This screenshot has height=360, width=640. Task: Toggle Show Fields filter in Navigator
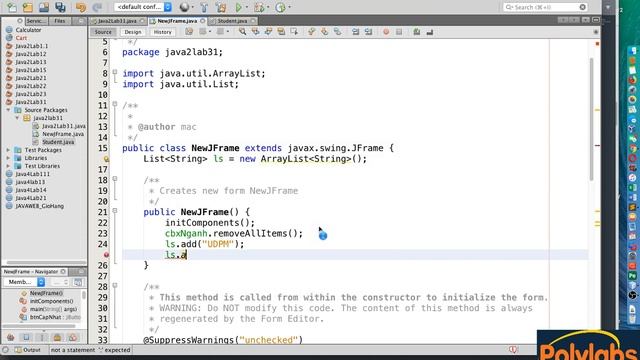[x=26, y=338]
